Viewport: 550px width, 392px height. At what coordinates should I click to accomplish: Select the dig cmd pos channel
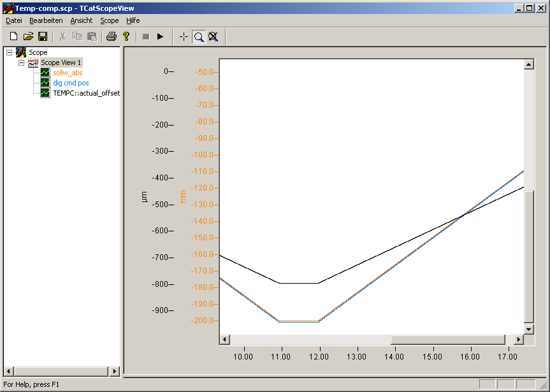pos(71,83)
